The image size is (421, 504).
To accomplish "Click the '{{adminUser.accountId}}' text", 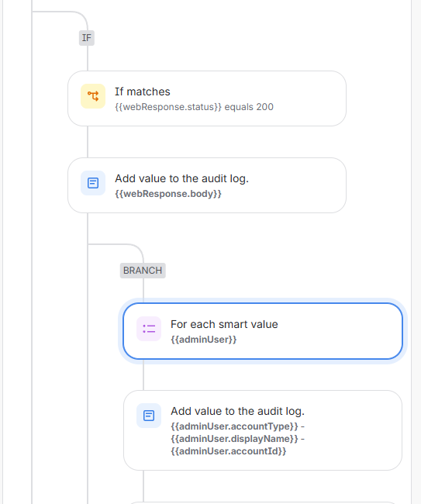I will point(228,451).
